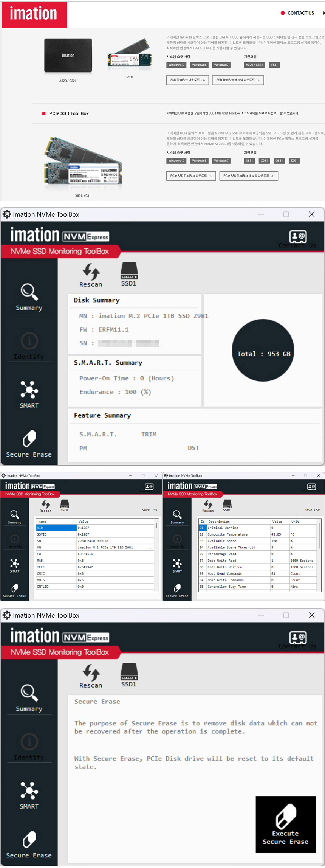
Task: Open Secure Erase in sidebar beside Feature Summary
Action: point(29,444)
